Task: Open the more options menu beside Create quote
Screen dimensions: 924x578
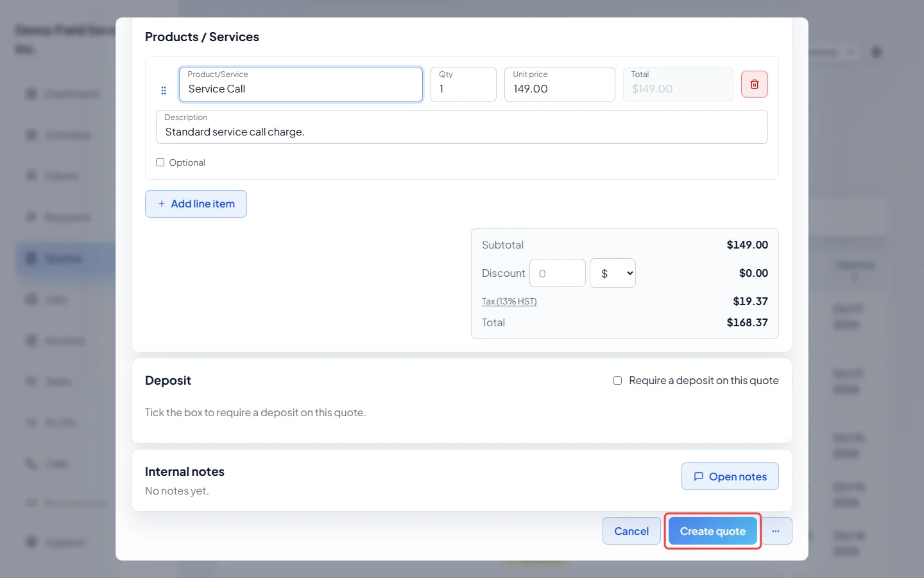Action: [776, 531]
